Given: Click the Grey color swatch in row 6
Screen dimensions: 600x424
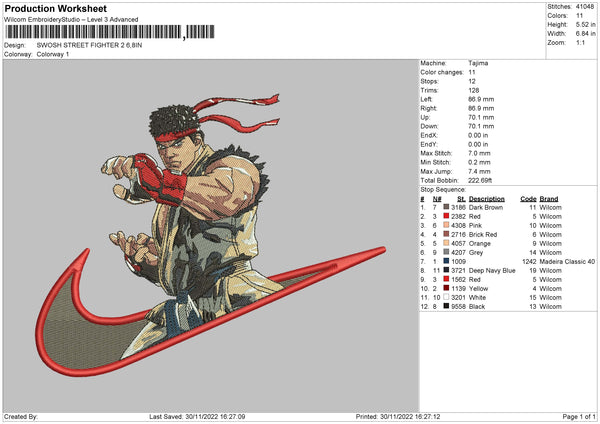Looking at the screenshot, I should [446, 252].
